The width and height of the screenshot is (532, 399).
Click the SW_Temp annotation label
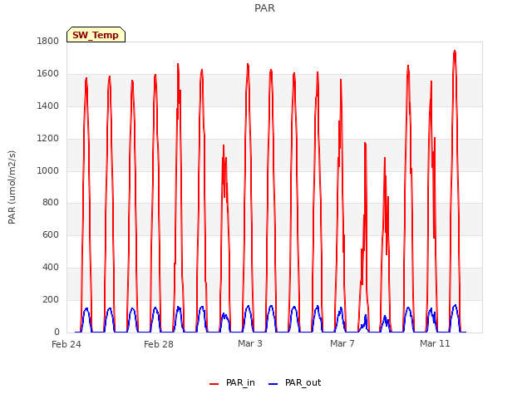coord(96,35)
